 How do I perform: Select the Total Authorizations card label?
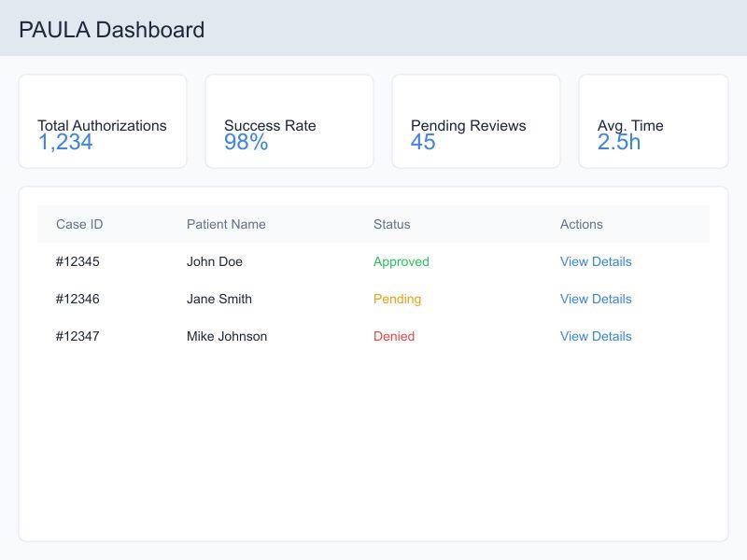[102, 126]
